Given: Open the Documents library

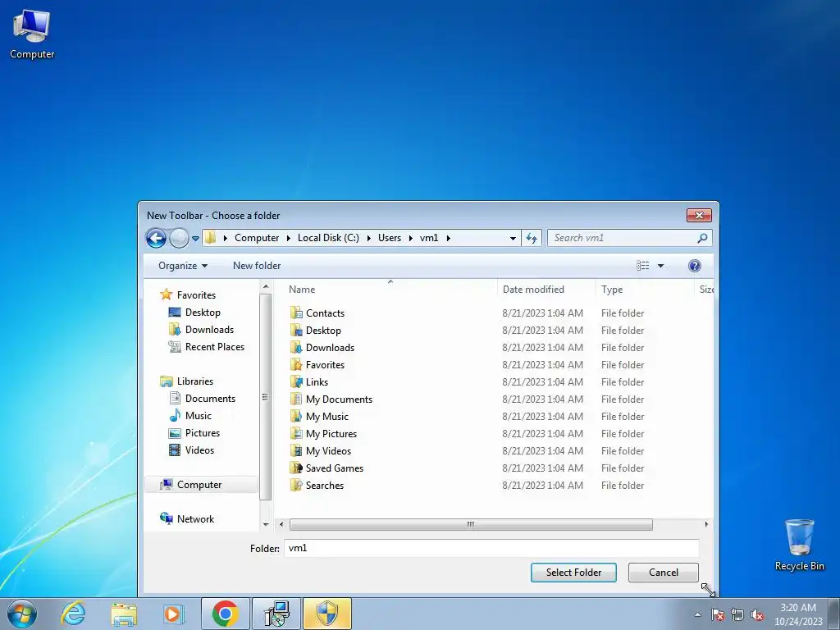Looking at the screenshot, I should pos(210,399).
